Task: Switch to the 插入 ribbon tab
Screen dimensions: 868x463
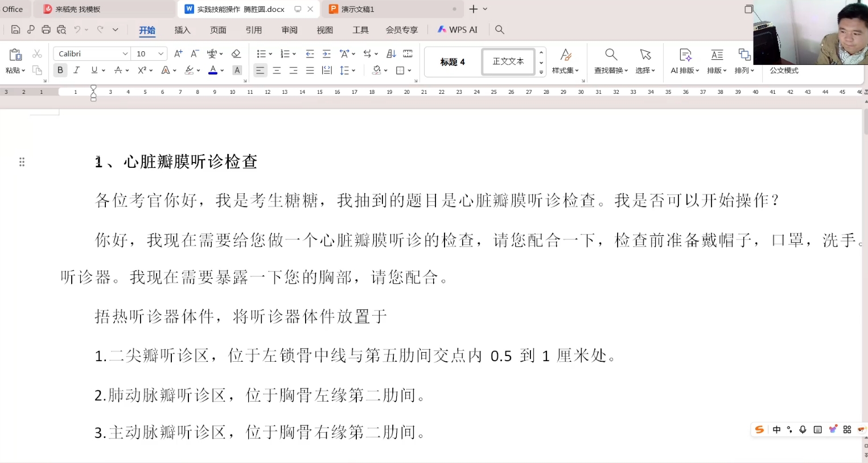Action: click(x=182, y=30)
